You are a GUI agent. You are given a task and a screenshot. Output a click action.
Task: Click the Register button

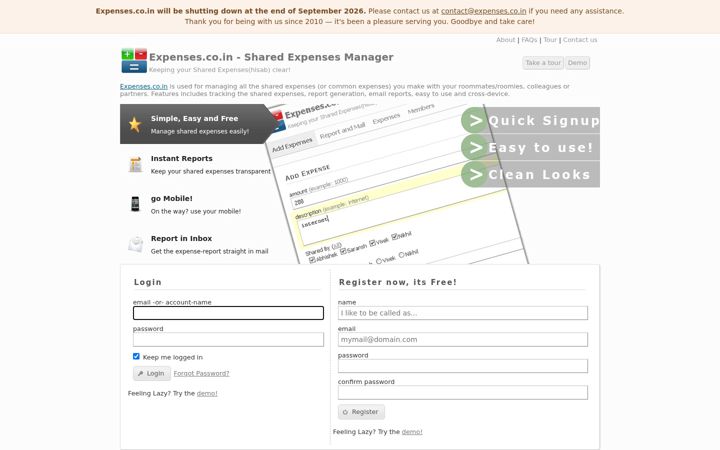(361, 412)
